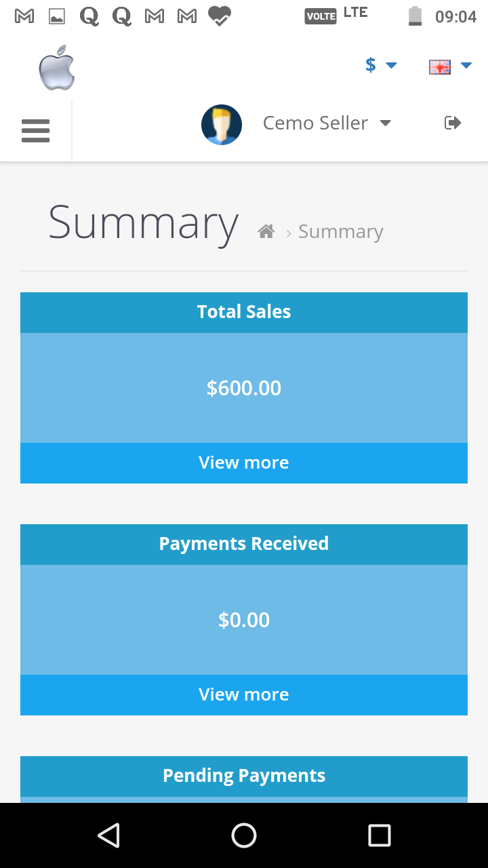Select the Total Sales panel header
The image size is (488, 868).
[244, 313]
